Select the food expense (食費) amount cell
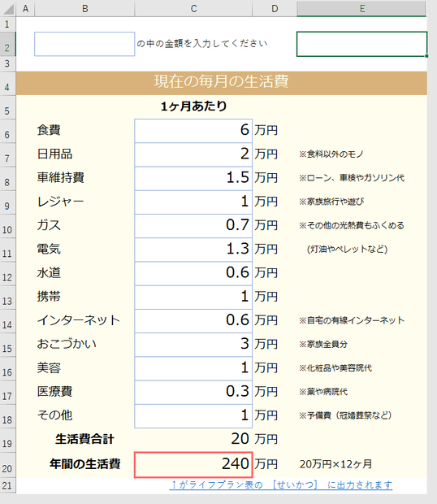437x504 pixels. [x=193, y=131]
